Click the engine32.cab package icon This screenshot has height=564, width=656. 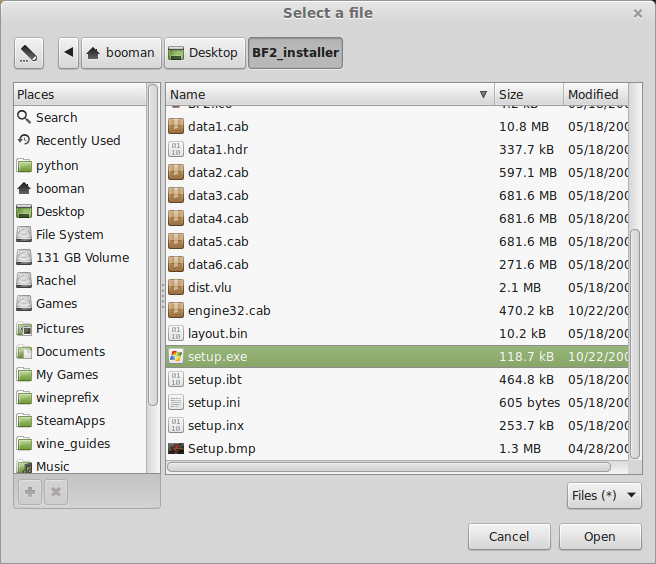coord(176,310)
